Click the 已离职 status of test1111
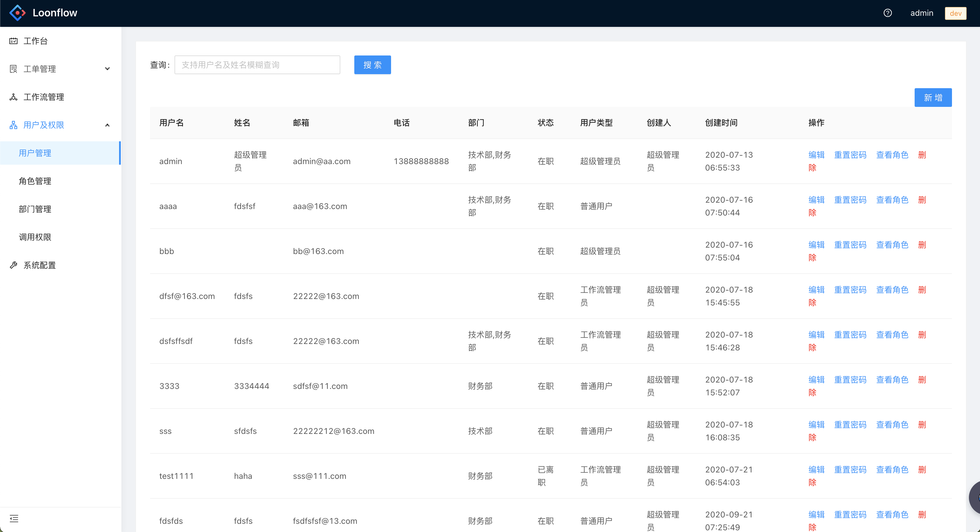This screenshot has height=532, width=980. pyautogui.click(x=545, y=476)
